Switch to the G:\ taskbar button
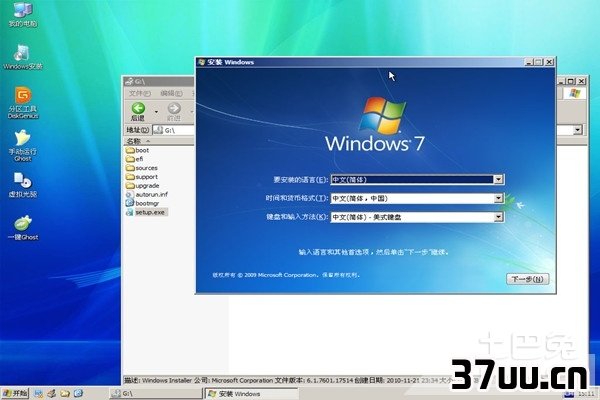The width and height of the screenshot is (600, 400). 155,393
